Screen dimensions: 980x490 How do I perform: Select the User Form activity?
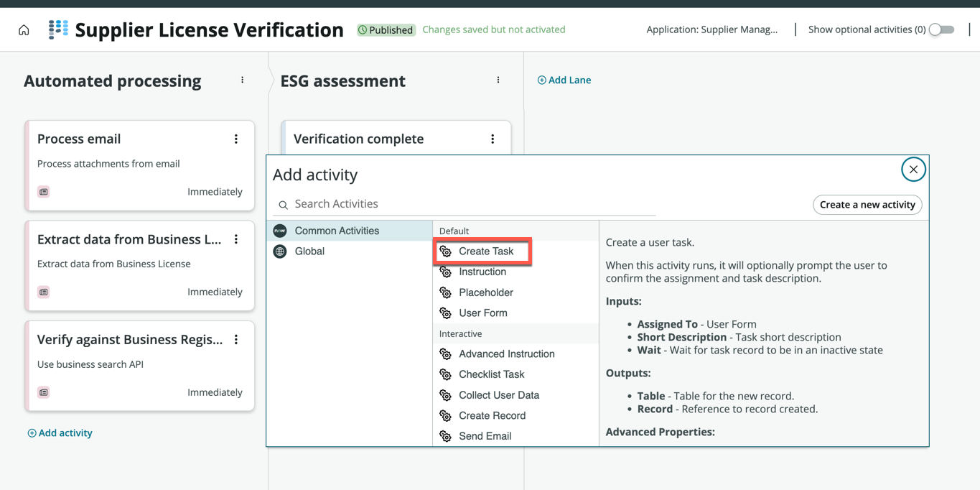click(482, 313)
